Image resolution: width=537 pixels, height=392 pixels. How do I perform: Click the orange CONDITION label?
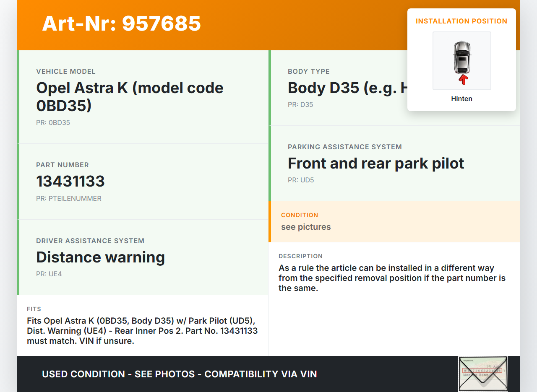click(x=300, y=215)
